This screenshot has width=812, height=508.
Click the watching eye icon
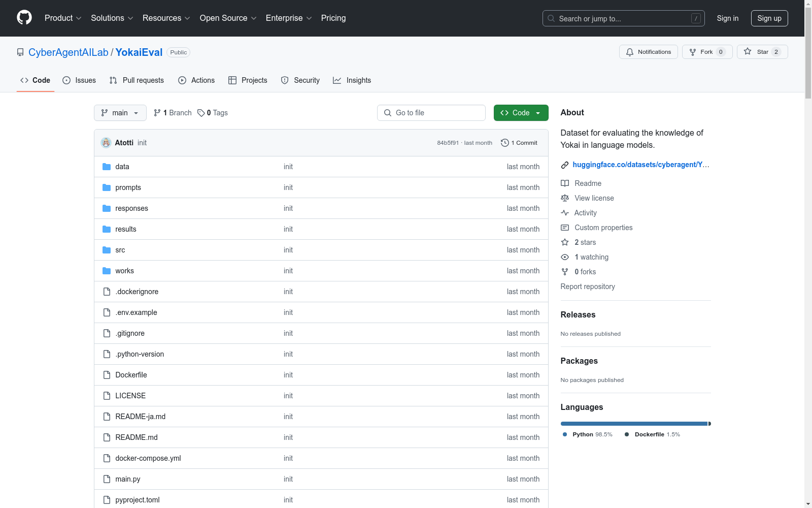click(x=565, y=257)
